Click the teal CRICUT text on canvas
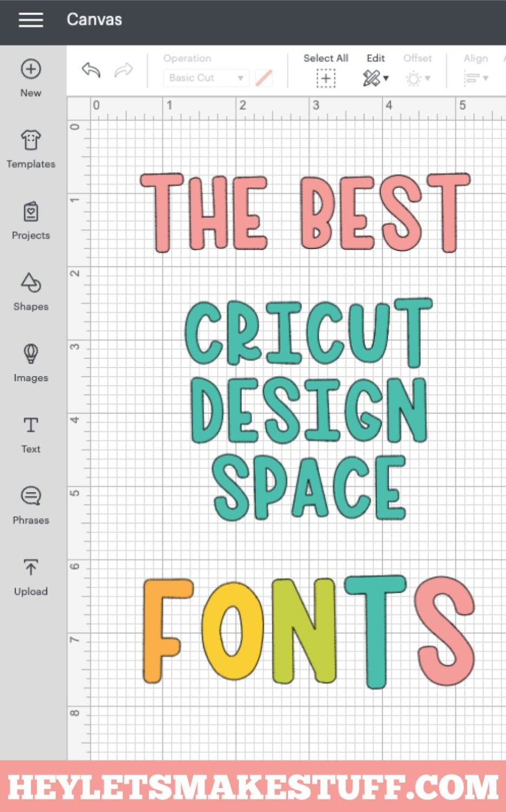Image resolution: width=506 pixels, height=812 pixels. pyautogui.click(x=308, y=333)
